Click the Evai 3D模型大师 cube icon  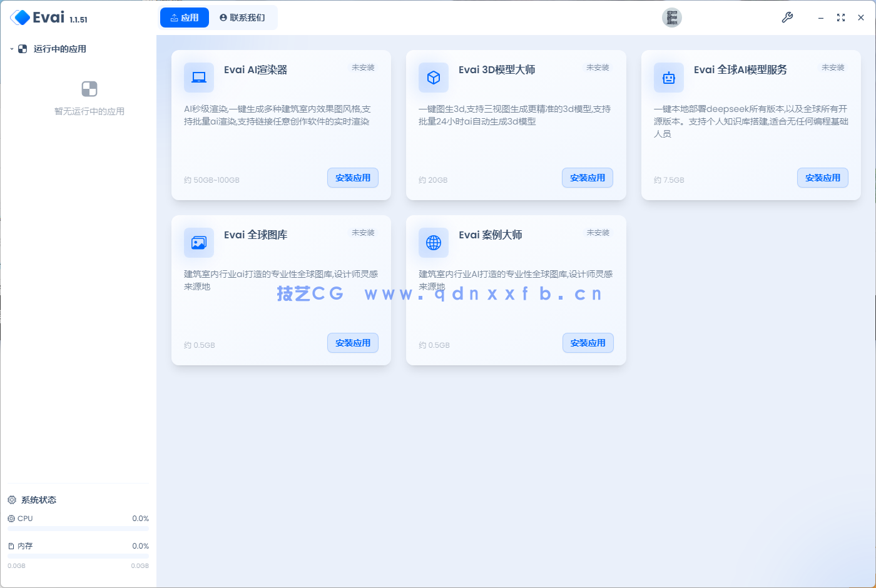[x=433, y=78]
